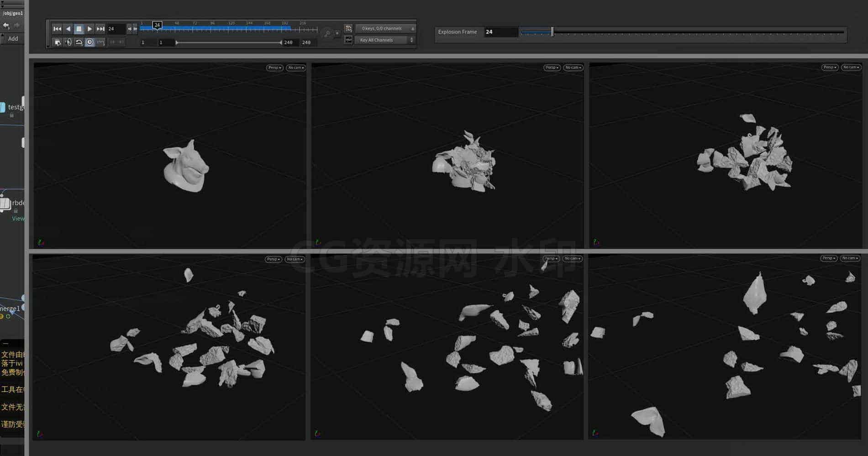Click axis gizmo in pig head viewport
Screen dimensions: 868x456
[x=41, y=242]
